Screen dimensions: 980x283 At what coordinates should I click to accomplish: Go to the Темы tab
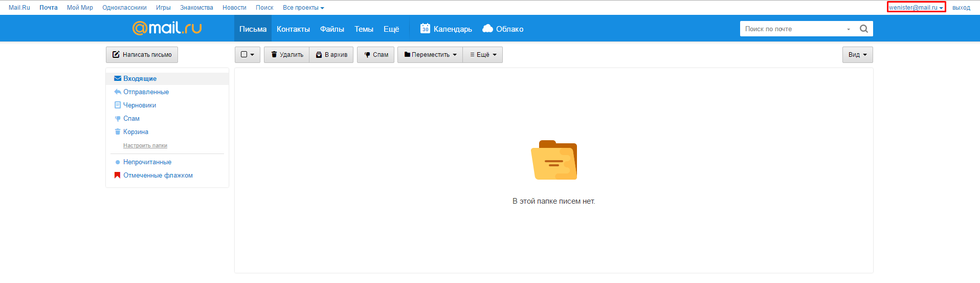(x=364, y=29)
